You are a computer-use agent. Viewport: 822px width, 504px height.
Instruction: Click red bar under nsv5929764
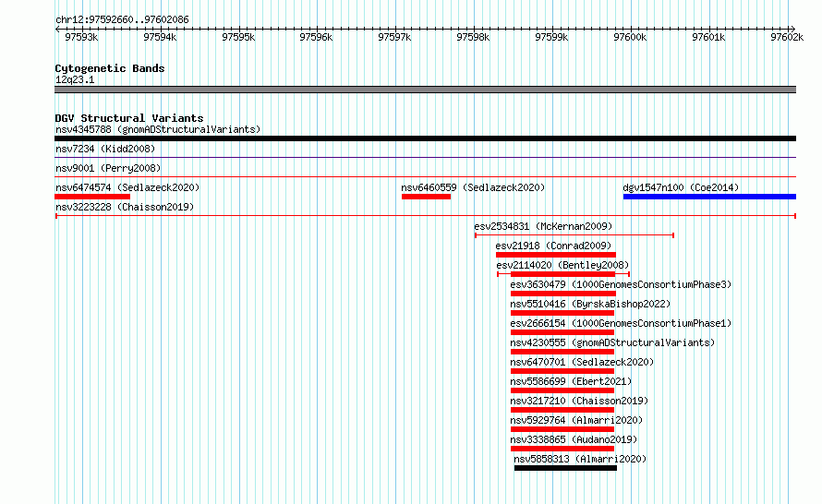[562, 429]
